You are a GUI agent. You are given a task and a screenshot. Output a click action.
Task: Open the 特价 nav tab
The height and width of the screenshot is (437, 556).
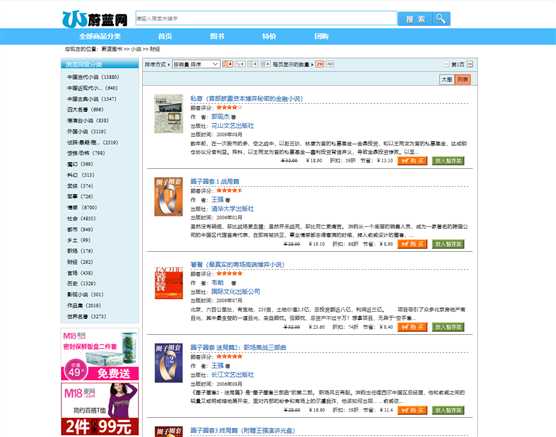pyautogui.click(x=269, y=36)
